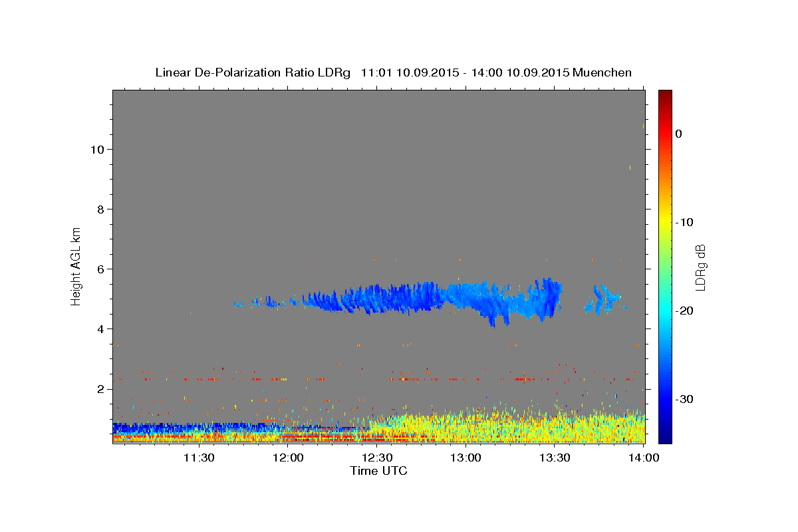Image resolution: width=798 pixels, height=532 pixels.
Task: Click the Height AGL km axis title
Action: (x=76, y=265)
